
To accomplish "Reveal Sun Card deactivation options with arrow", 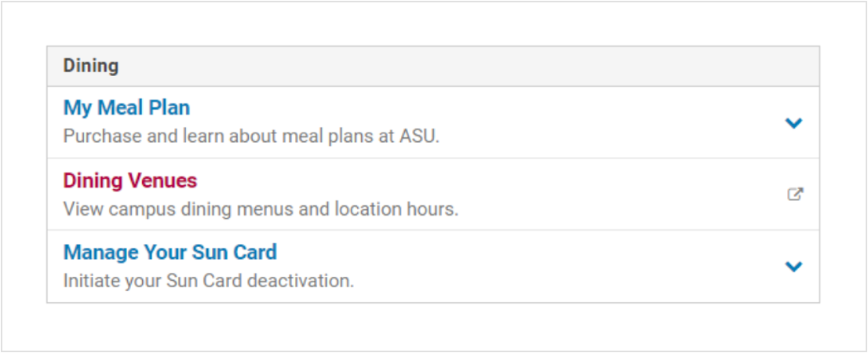I will tap(793, 267).
